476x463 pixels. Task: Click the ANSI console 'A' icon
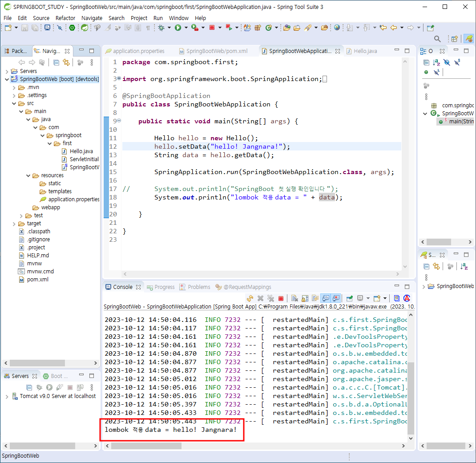point(407,298)
